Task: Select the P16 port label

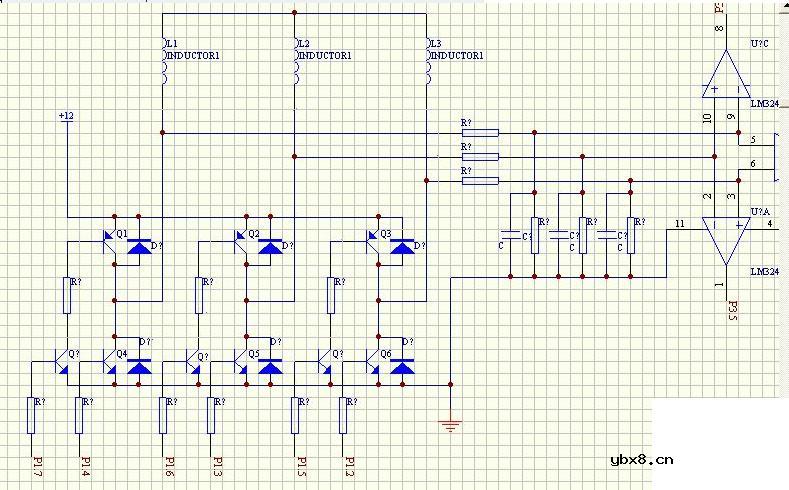Action: coord(169,466)
